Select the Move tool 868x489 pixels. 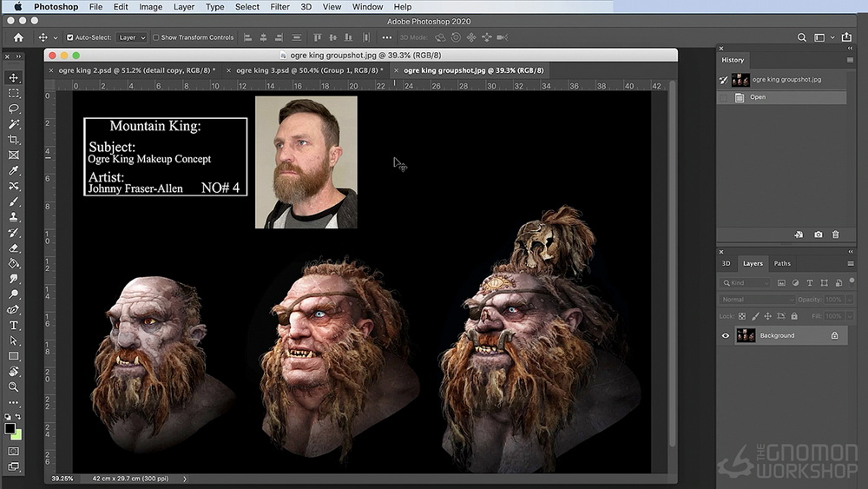pos(14,78)
